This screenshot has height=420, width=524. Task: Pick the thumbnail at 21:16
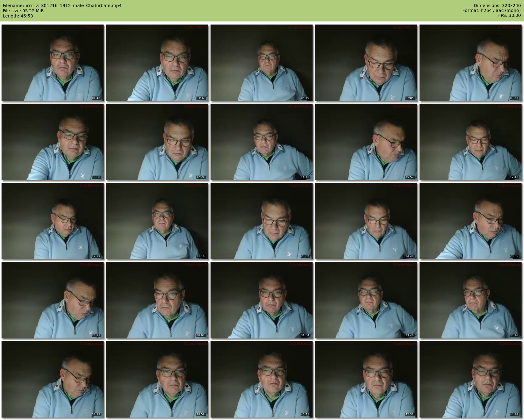(x=157, y=221)
